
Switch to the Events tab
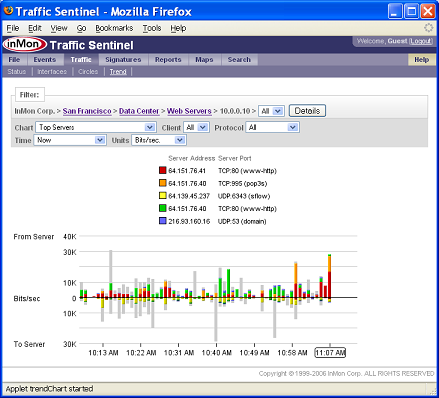(x=45, y=60)
